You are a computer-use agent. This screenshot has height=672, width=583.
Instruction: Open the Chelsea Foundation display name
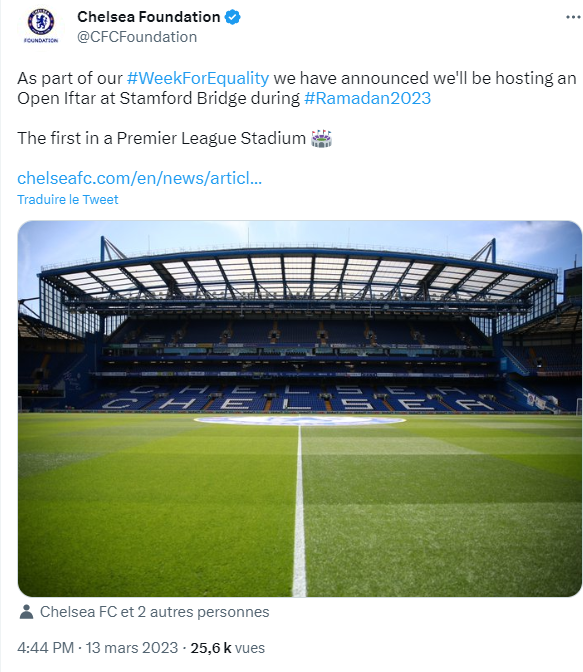tap(148, 17)
